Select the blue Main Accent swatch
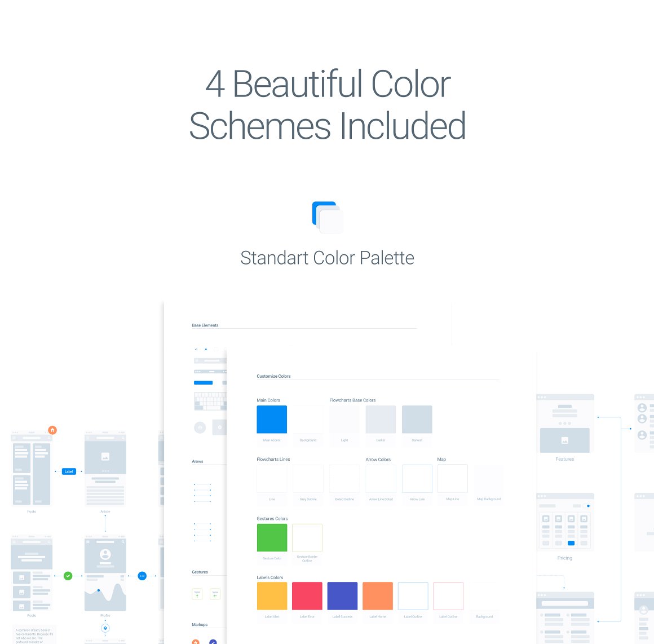654x644 pixels. (x=272, y=420)
